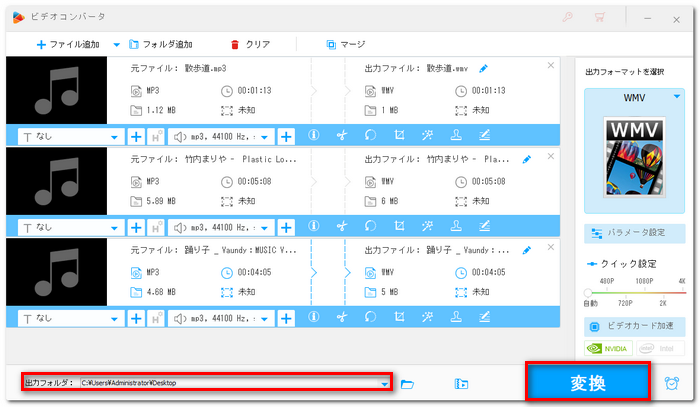The image size is (700, 407).
Task: Expand output folder path dropdown
Action: point(384,384)
